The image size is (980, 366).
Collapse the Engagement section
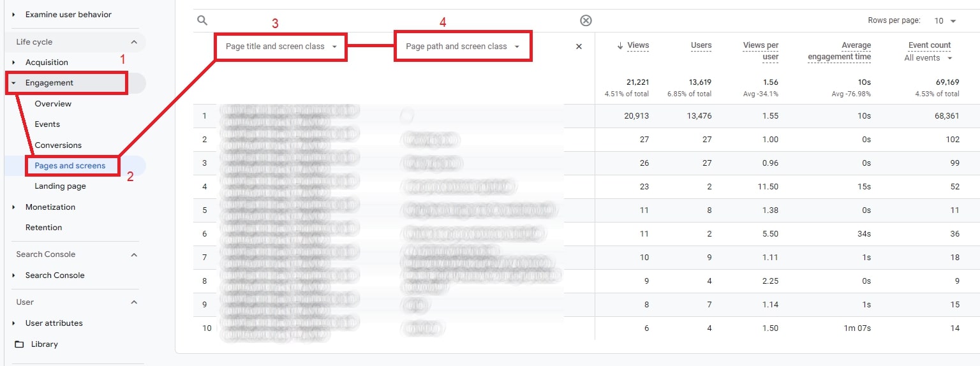[x=14, y=83]
